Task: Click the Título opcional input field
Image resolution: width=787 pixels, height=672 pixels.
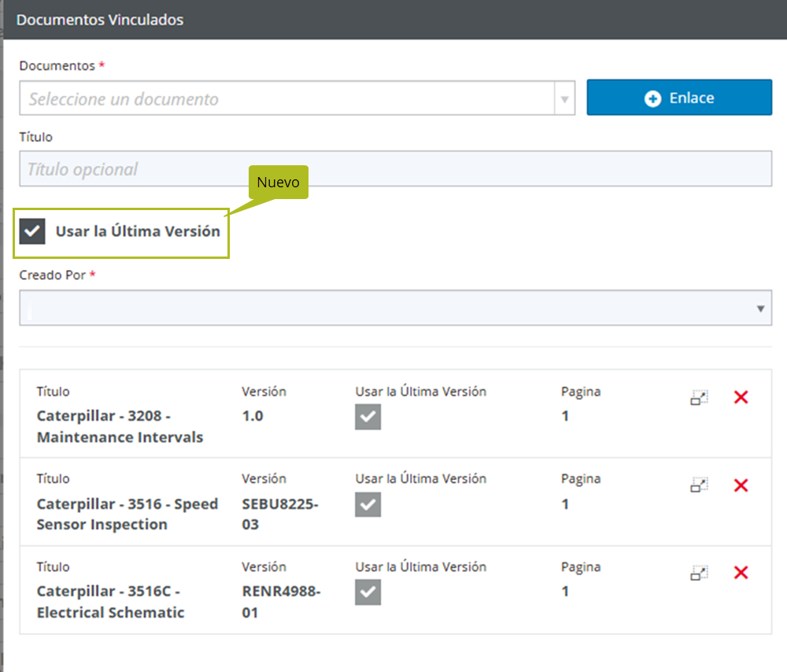Action: point(396,169)
